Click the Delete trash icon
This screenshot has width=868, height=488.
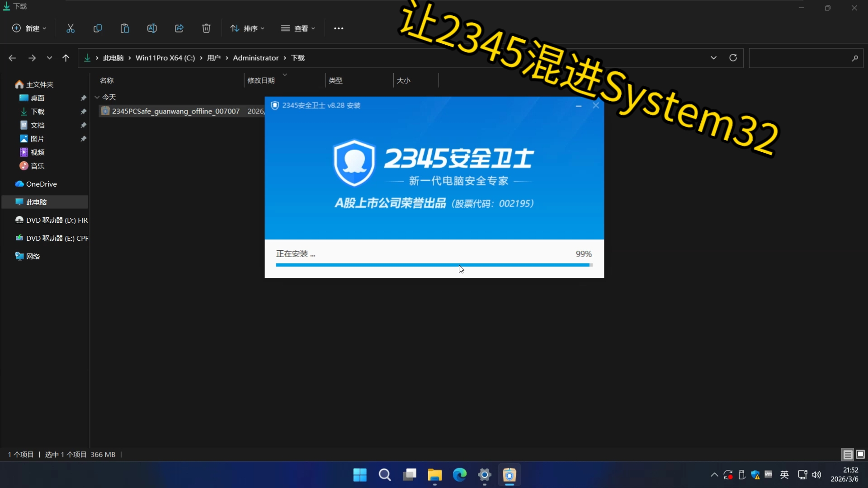pos(206,28)
